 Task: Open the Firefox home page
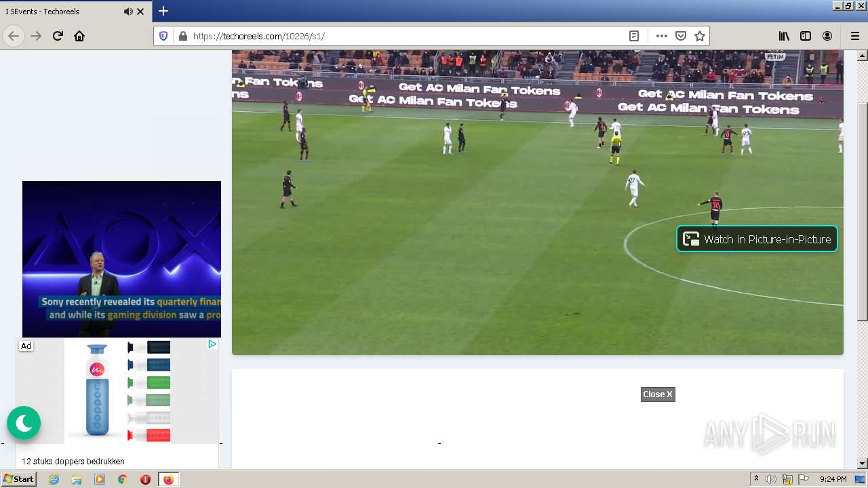click(x=79, y=36)
